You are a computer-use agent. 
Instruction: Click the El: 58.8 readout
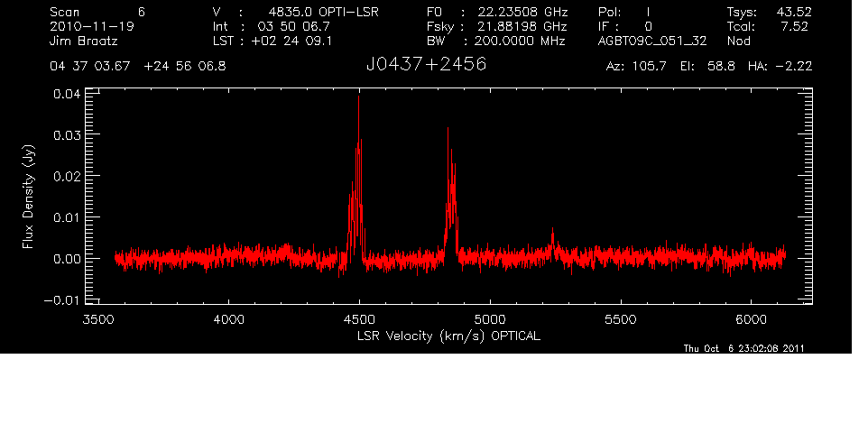[708, 67]
